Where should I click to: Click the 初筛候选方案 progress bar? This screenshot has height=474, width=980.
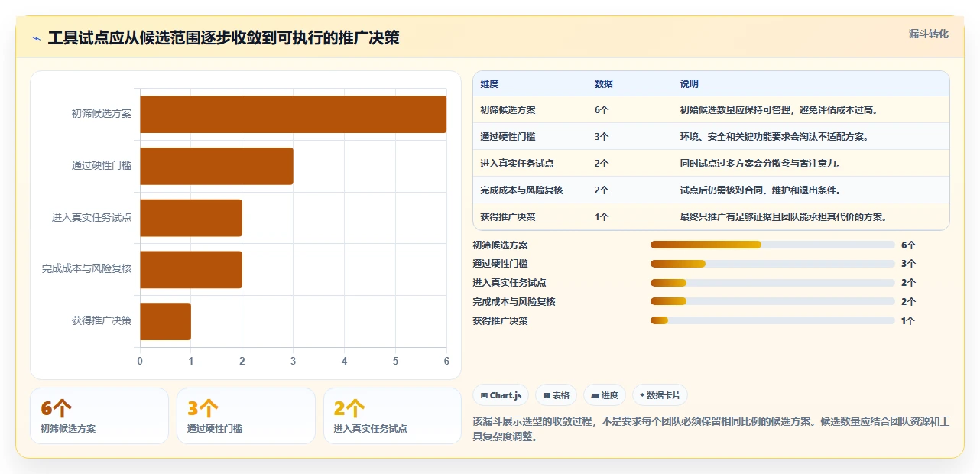(x=772, y=245)
